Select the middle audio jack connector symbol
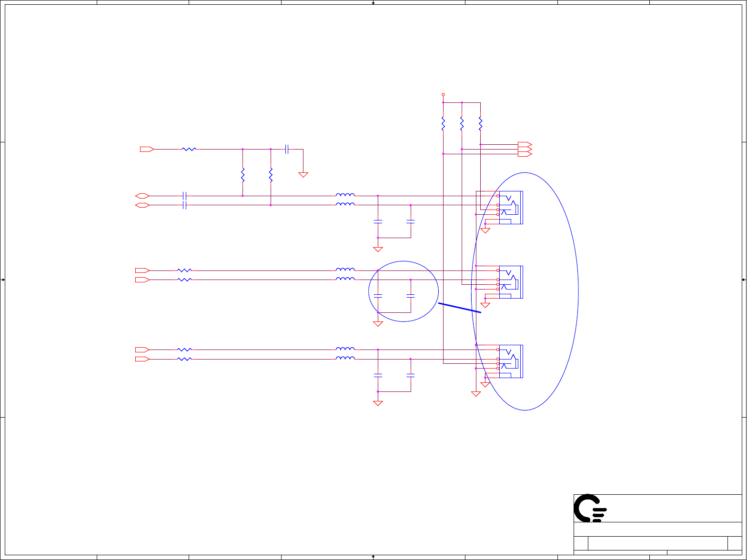This screenshot has height=560, width=747. tap(510, 282)
